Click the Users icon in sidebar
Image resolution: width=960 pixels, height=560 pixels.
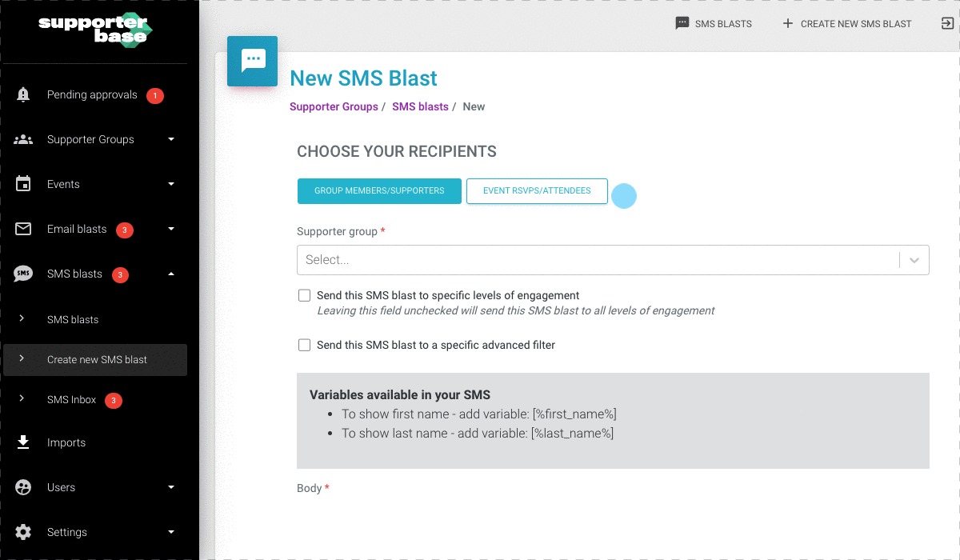point(23,487)
